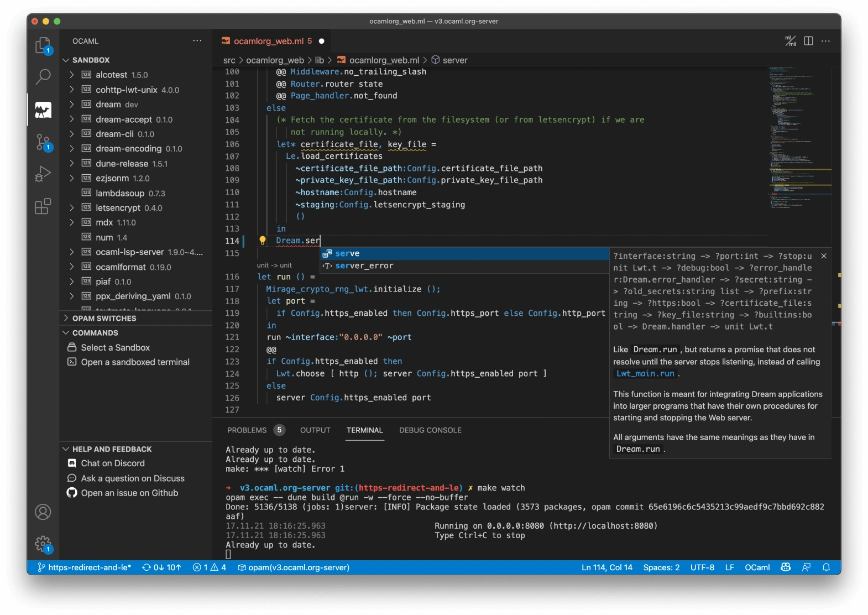
Task: Choose the serve autocomplete suggestion
Action: pyautogui.click(x=464, y=253)
